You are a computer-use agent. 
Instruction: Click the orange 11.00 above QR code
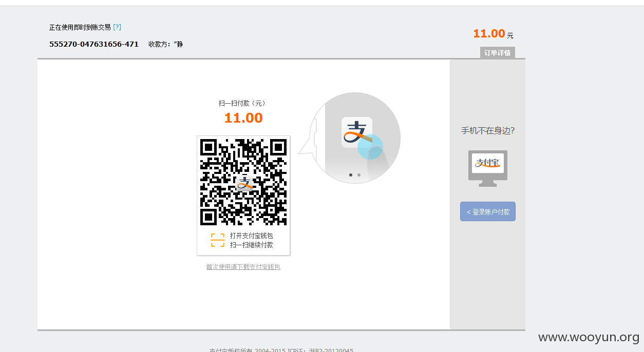click(243, 118)
